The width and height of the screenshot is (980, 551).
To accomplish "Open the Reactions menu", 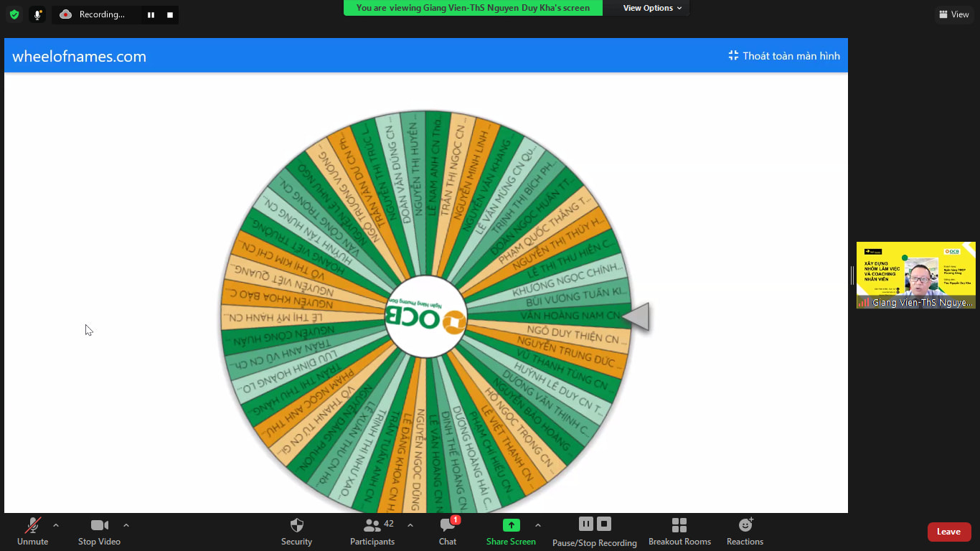I will coord(745,532).
